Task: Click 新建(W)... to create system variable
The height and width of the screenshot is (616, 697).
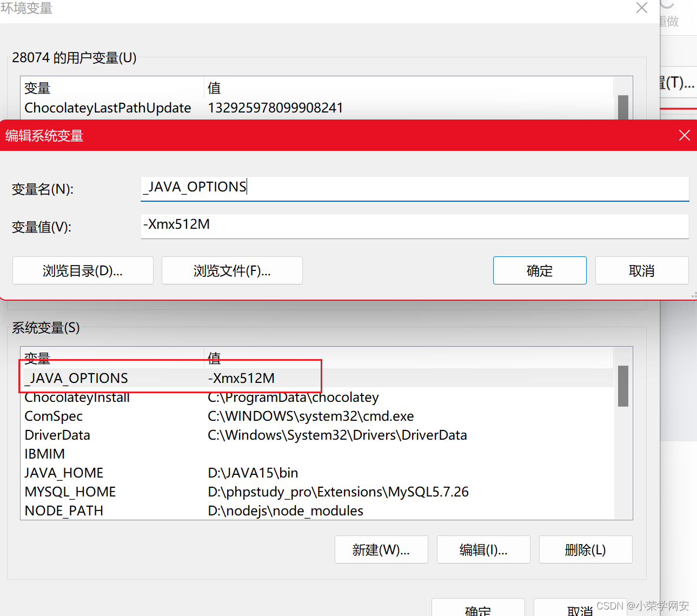Action: (x=381, y=549)
